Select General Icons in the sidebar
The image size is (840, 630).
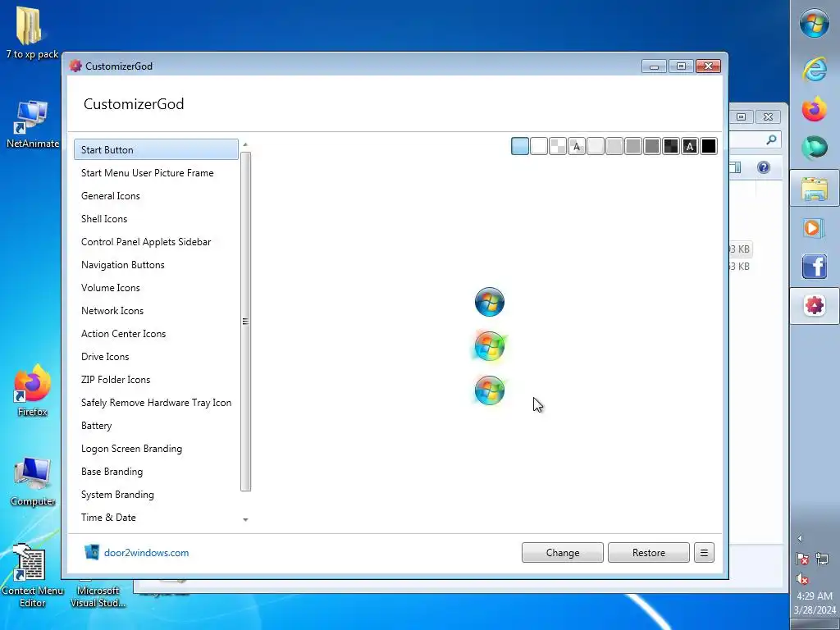[111, 195]
